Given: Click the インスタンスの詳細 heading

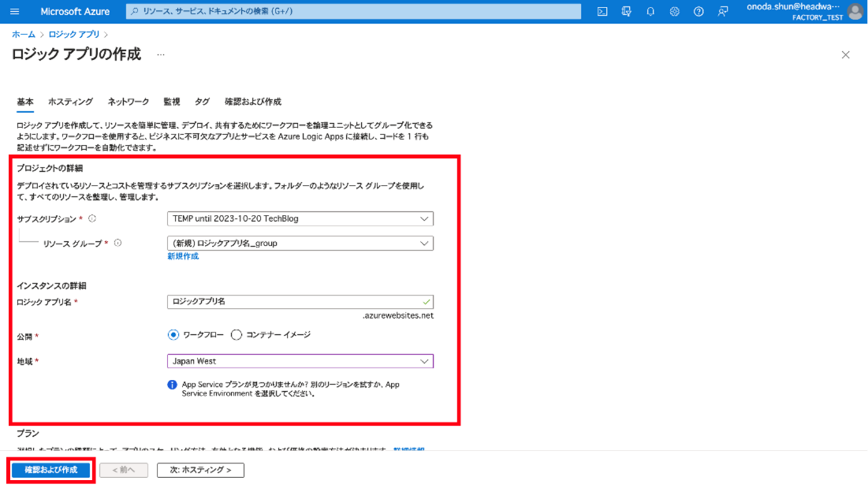Looking at the screenshot, I should coord(51,285).
